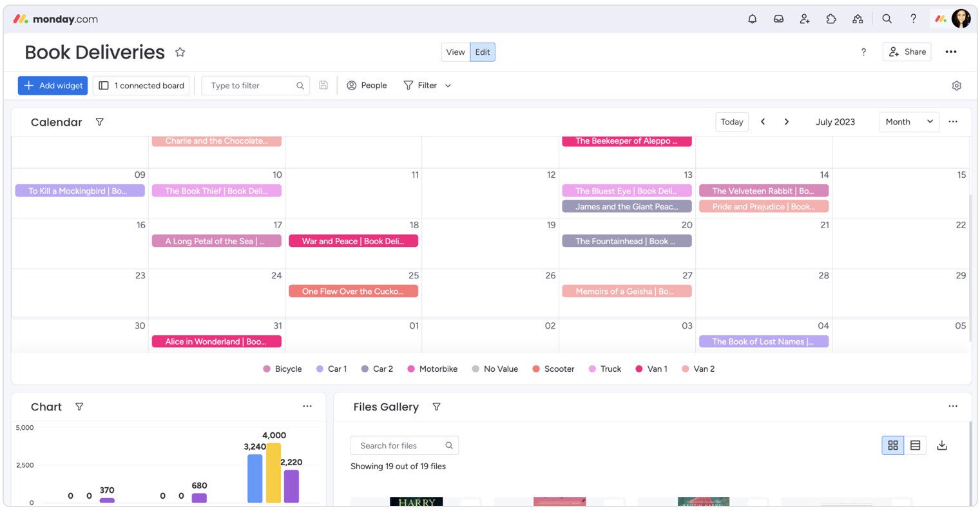Open the Calendar widget options menu
The width and height of the screenshot is (980, 511).
pyautogui.click(x=953, y=122)
